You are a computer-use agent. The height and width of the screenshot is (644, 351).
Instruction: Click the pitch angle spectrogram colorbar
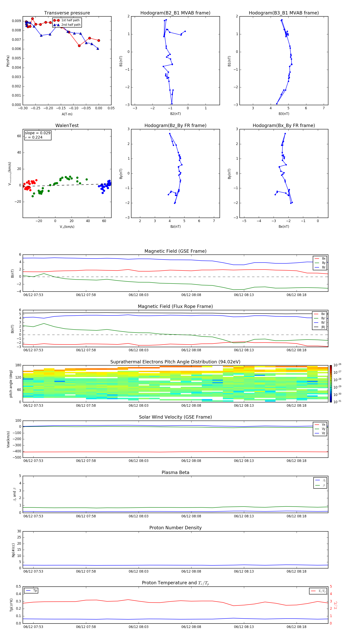pyautogui.click(x=331, y=384)
